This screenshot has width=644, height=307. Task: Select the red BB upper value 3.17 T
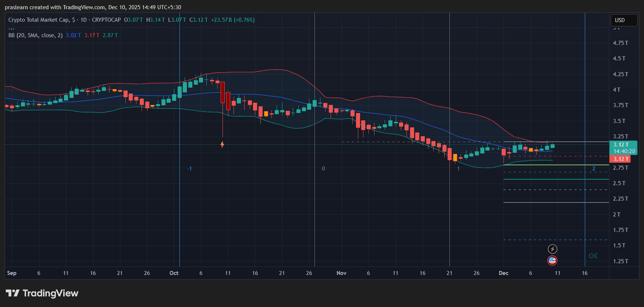tap(92, 35)
